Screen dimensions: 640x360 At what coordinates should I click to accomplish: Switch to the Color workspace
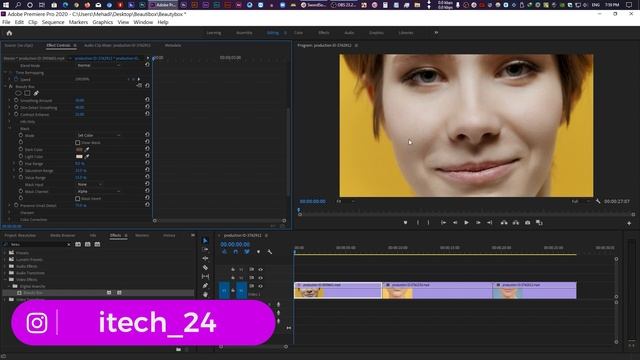pos(298,33)
